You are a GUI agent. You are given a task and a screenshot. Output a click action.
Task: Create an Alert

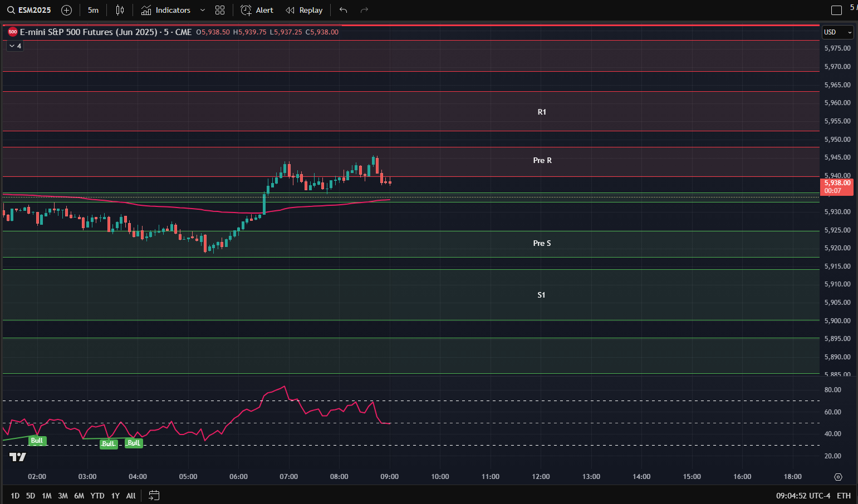point(257,10)
